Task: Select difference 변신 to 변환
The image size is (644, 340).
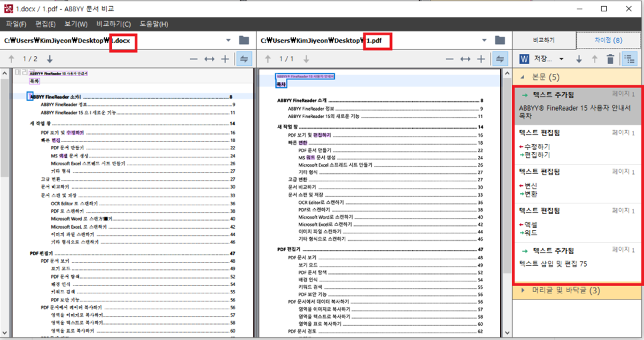Action: point(577,183)
